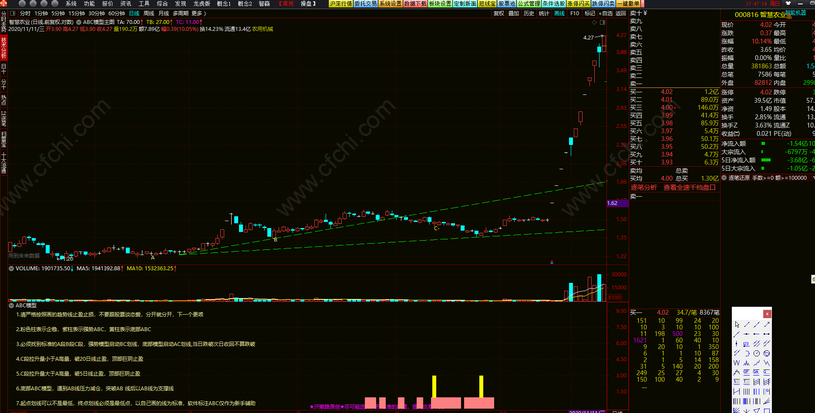Image resolution: width=815 pixels, height=413 pixels.
Task: Select the vertical line drawing tool
Action: click(x=737, y=343)
